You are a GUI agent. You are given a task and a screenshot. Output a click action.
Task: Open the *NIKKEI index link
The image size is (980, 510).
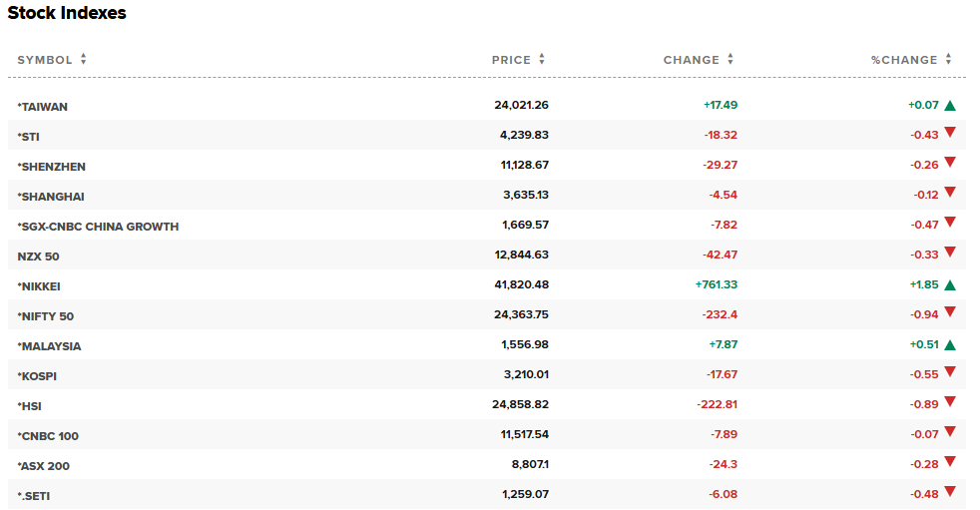coord(39,286)
